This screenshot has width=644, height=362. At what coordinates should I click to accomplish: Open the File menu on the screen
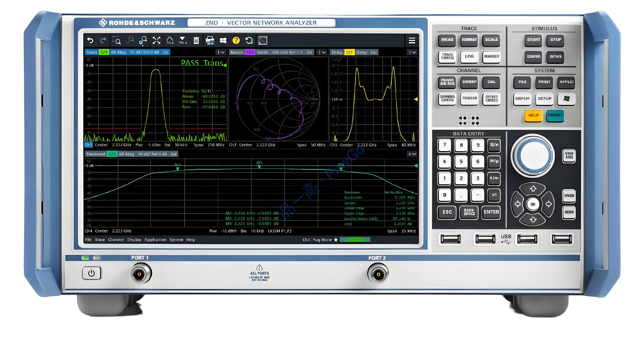(88, 239)
